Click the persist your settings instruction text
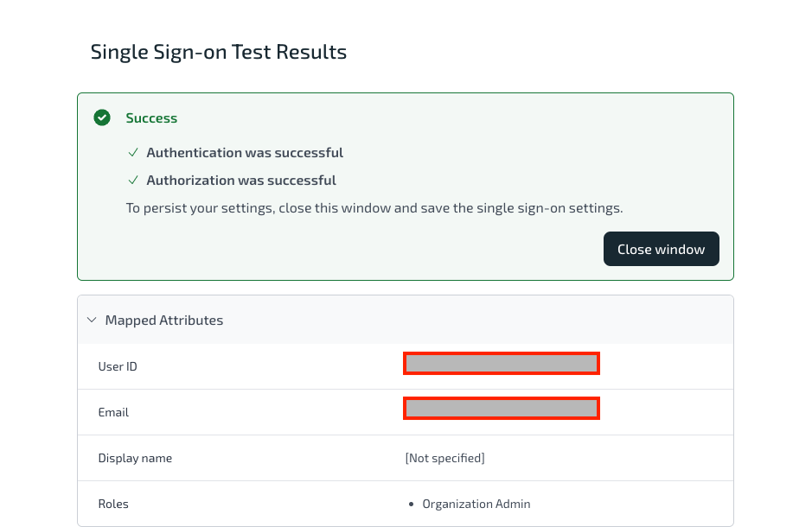This screenshot has height=527, width=812. click(374, 208)
